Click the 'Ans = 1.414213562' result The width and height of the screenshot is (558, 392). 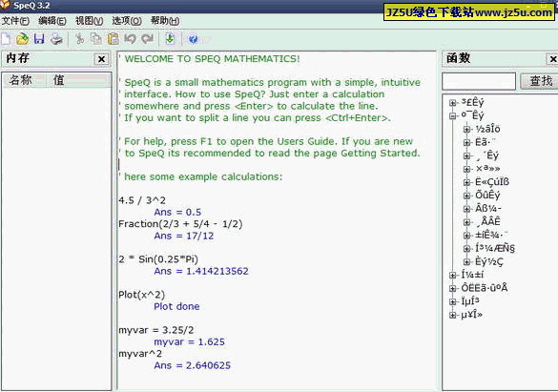pos(201,271)
